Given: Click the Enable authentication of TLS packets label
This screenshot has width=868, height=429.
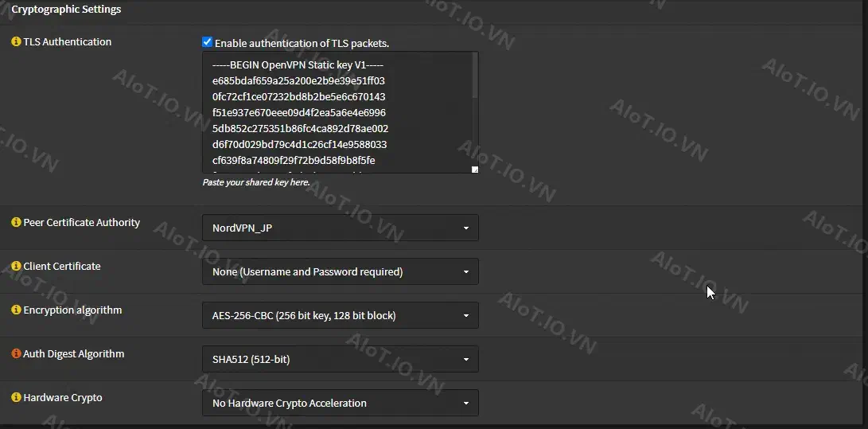Looking at the screenshot, I should pos(302,43).
